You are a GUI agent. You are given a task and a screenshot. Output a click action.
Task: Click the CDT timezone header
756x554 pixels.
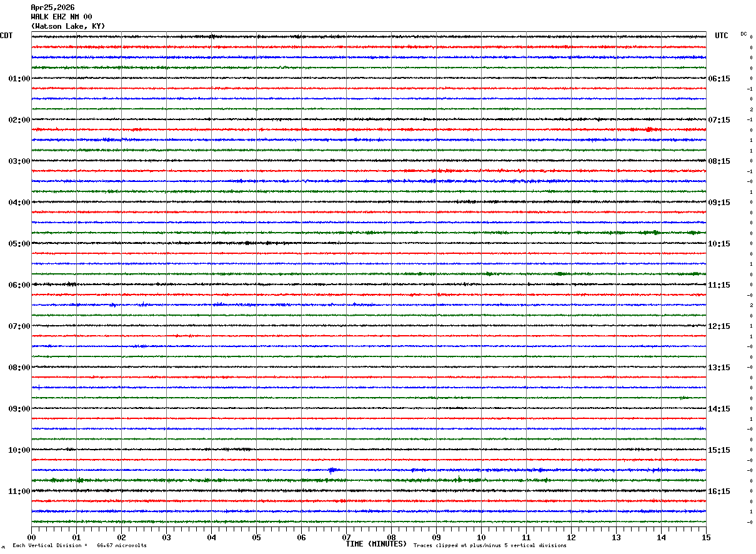6,36
